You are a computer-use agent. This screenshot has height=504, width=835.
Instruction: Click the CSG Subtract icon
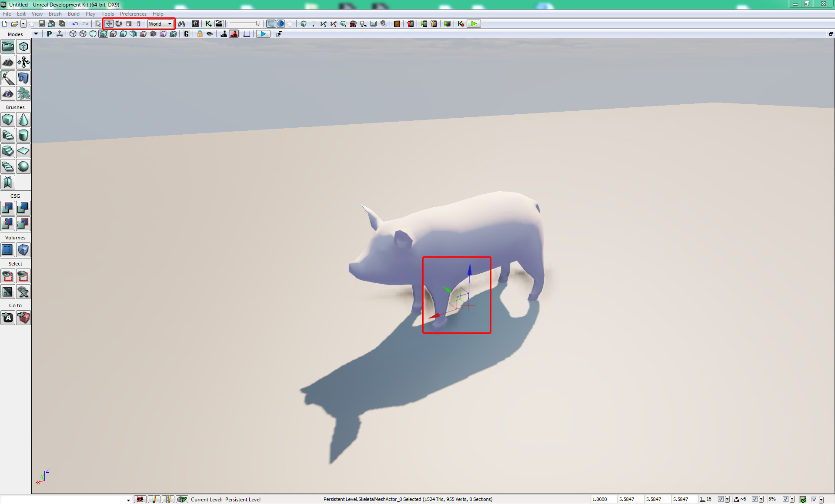23,208
